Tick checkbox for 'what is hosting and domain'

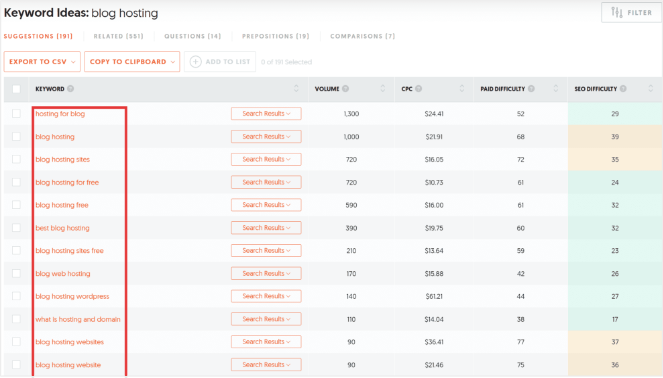[x=16, y=319]
